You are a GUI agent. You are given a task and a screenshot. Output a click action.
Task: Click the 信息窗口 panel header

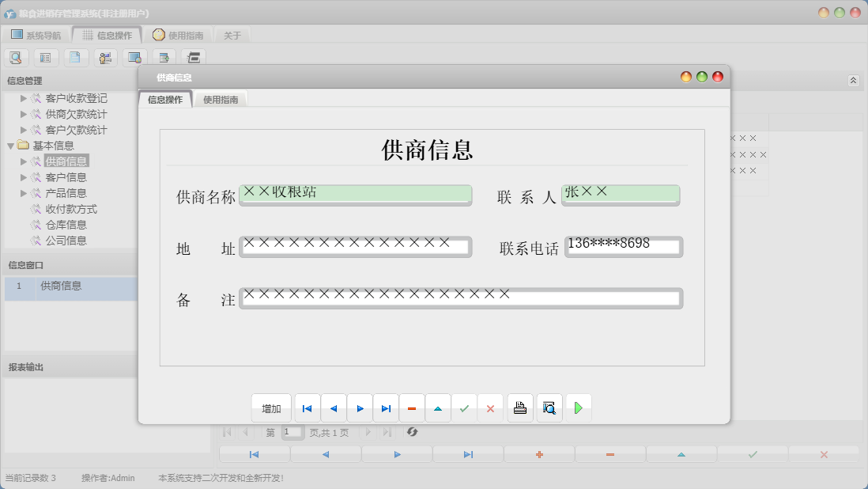(70, 265)
